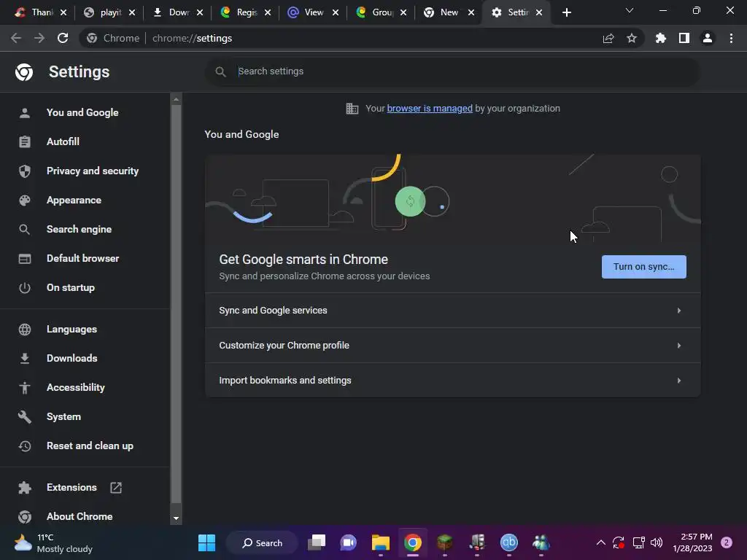Click the sidebar scrollbar up arrow
The image size is (747, 560).
click(176, 99)
